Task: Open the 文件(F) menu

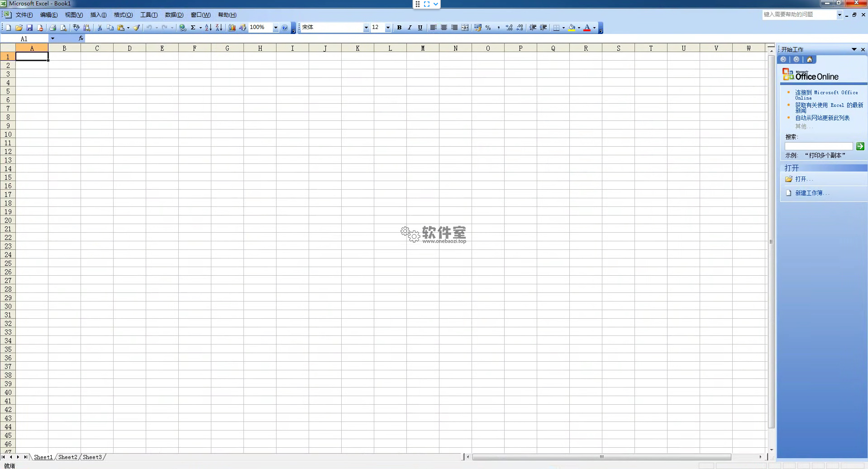Action: coord(24,15)
